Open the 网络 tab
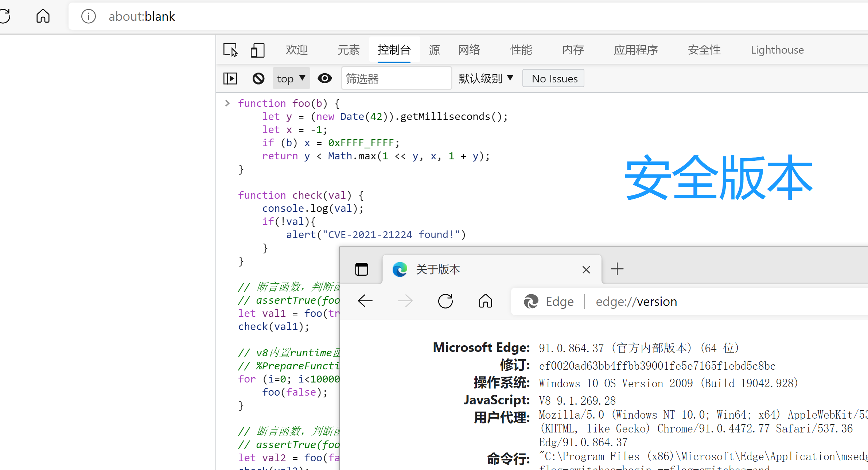 (469, 50)
